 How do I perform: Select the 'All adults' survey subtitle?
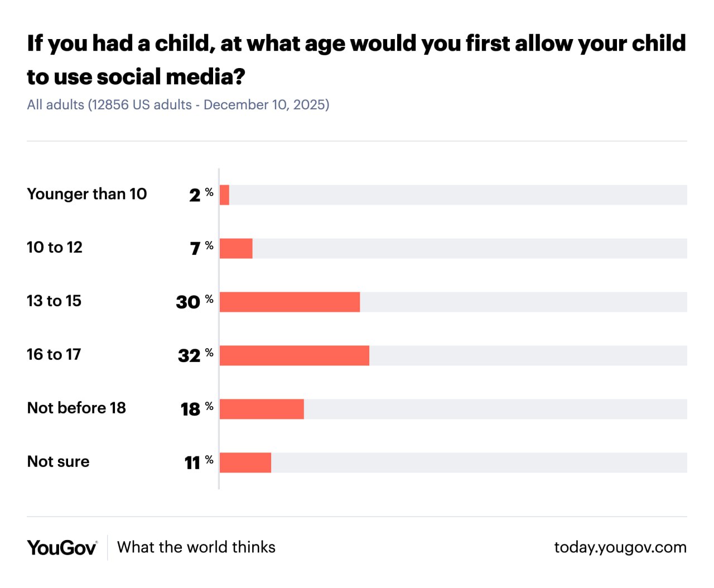coord(178,105)
